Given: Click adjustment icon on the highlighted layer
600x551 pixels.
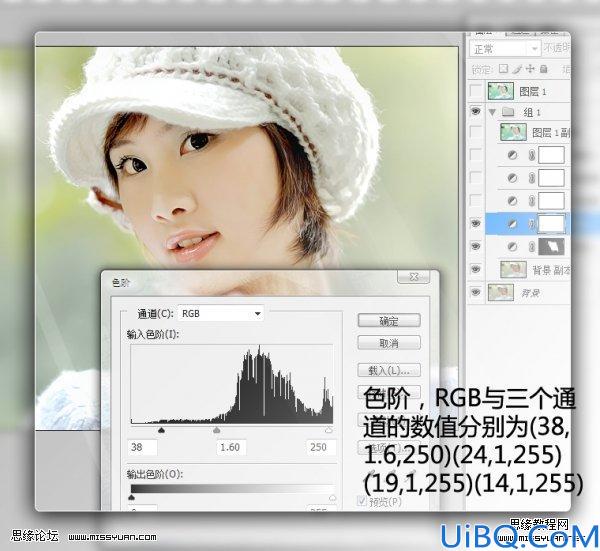Looking at the screenshot, I should 512,224.
